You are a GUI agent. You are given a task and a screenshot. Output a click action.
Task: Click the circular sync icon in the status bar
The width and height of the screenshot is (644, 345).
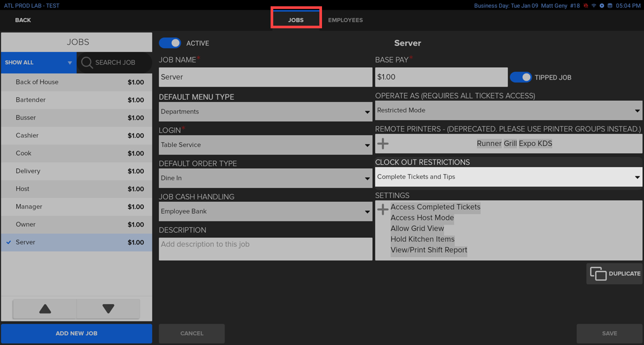tap(602, 5)
